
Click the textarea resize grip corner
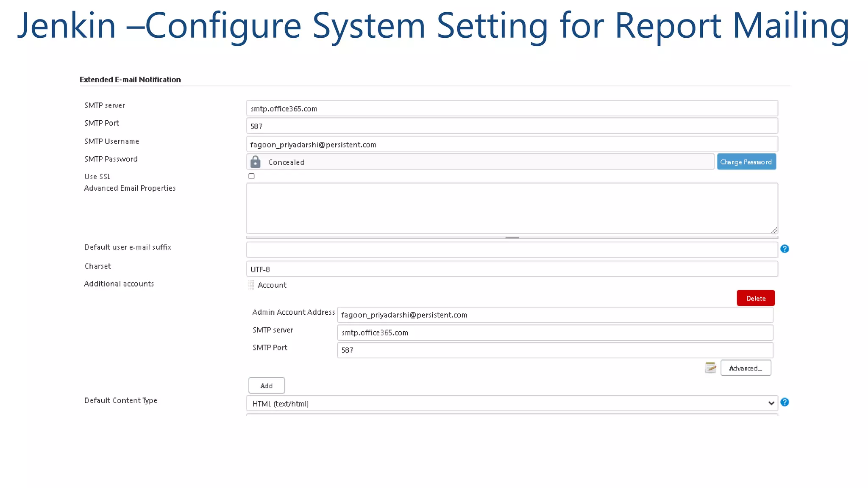click(774, 230)
